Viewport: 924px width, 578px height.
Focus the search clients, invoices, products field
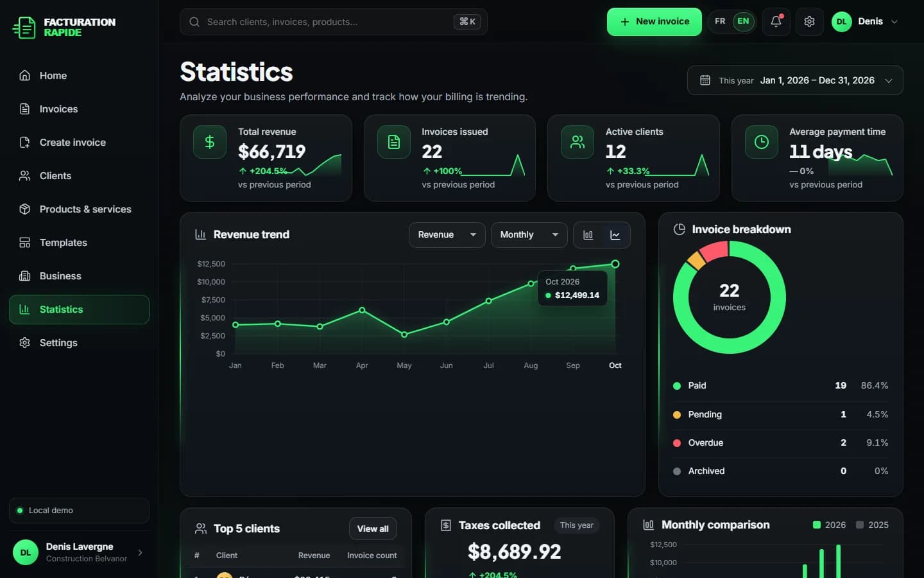(x=334, y=22)
